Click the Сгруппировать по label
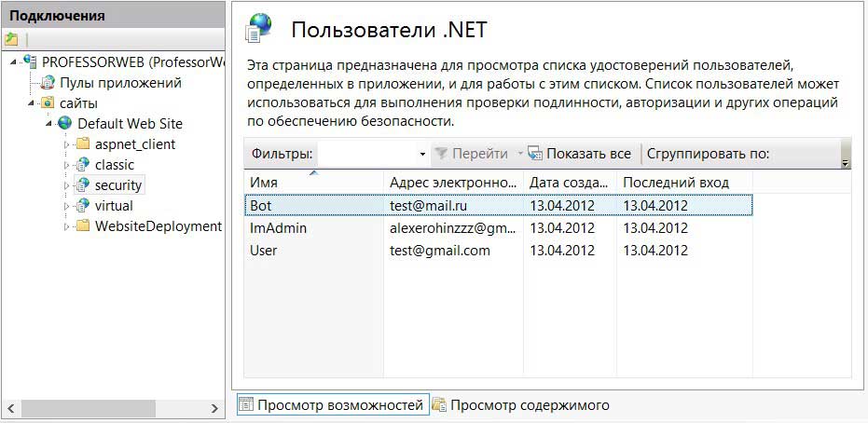Viewport: 868px width, 423px height. click(x=708, y=154)
